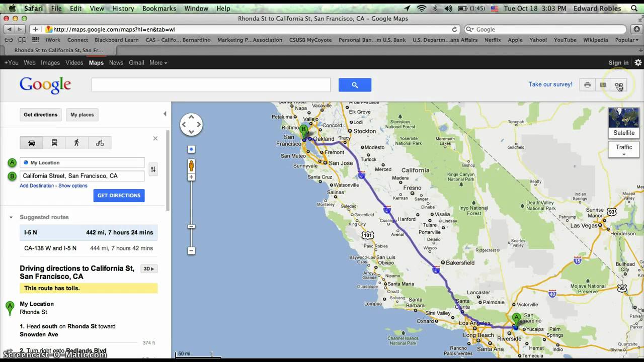Zoom in with the plus button

pyautogui.click(x=191, y=177)
